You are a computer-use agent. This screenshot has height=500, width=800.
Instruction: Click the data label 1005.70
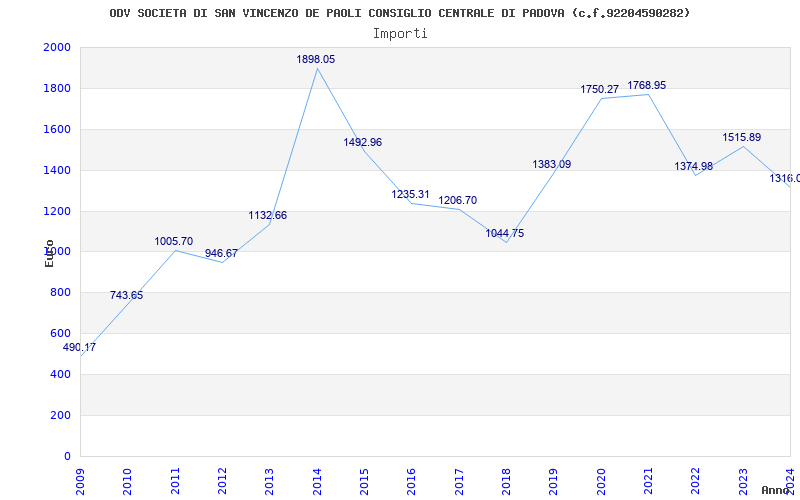pos(174,241)
